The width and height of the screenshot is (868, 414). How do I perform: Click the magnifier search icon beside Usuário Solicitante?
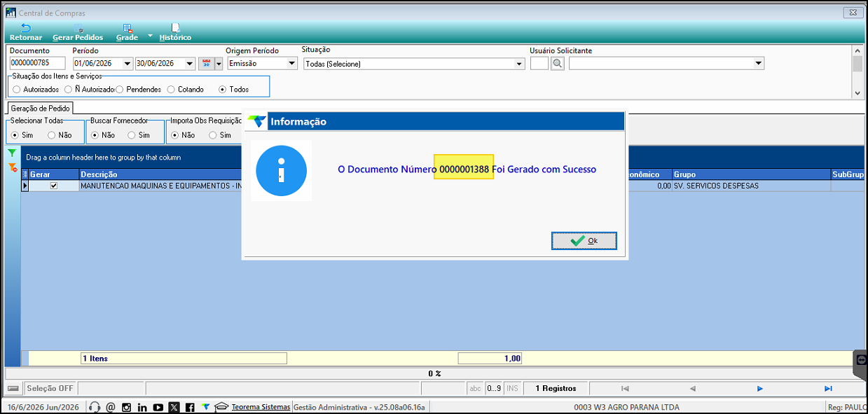coord(557,64)
